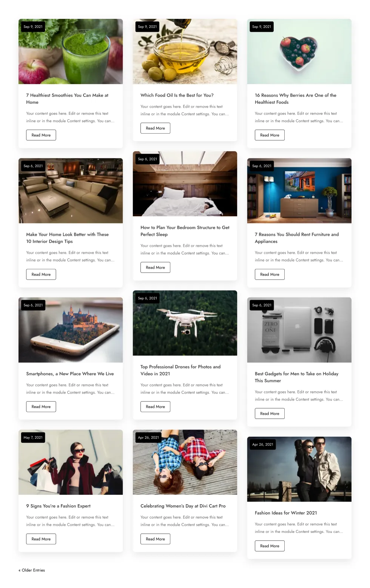Click Read More under Berries article
The height and width of the screenshot is (588, 370).
[270, 135]
